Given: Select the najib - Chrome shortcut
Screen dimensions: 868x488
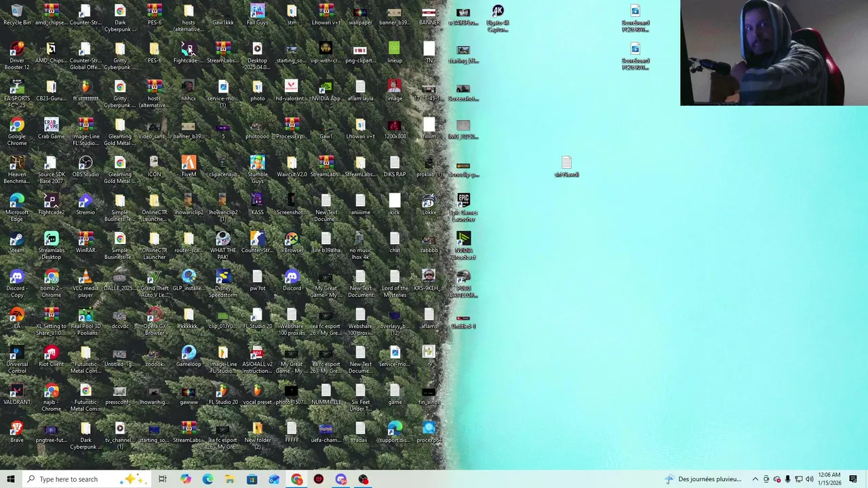Looking at the screenshot, I should coord(52,398).
